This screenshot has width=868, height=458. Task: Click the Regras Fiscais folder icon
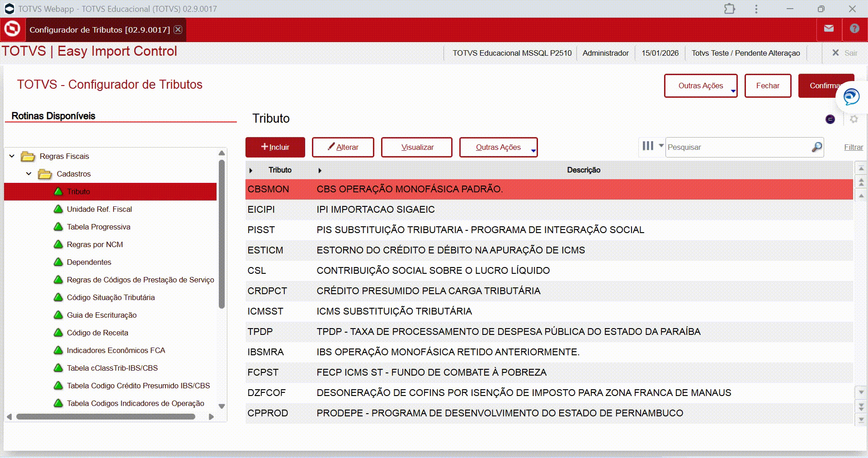pos(28,157)
